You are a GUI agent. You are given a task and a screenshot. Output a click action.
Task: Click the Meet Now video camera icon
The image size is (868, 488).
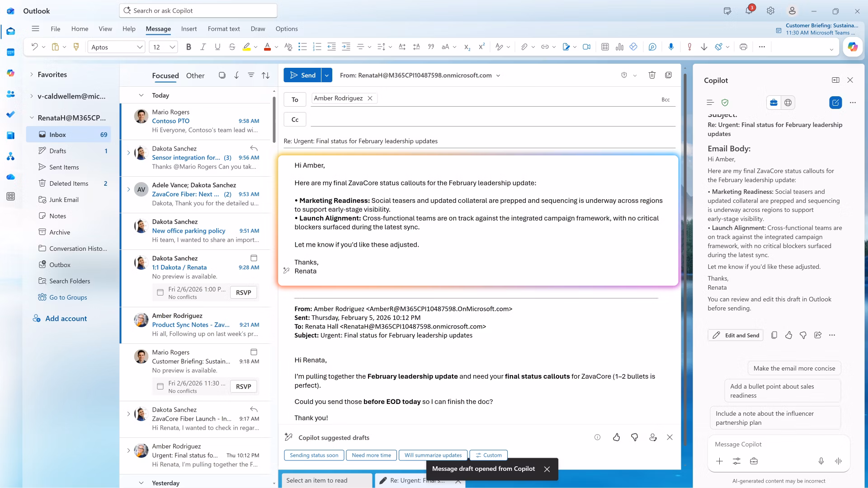click(x=586, y=47)
